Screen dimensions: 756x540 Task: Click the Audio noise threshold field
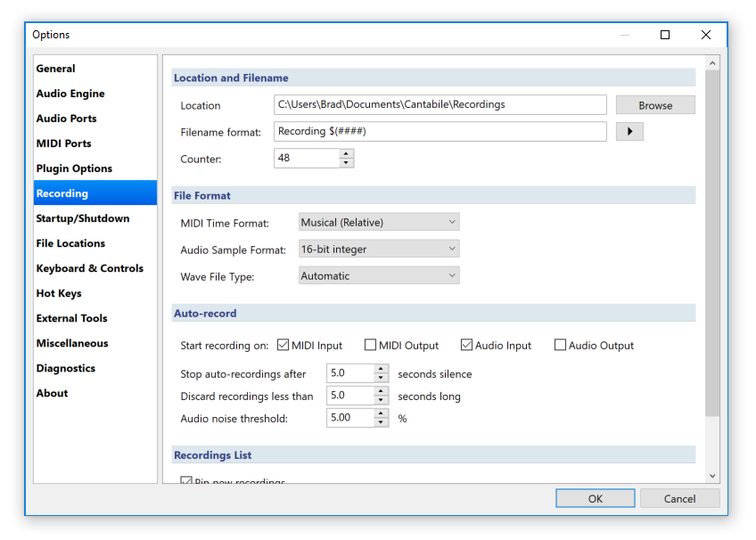tap(350, 418)
